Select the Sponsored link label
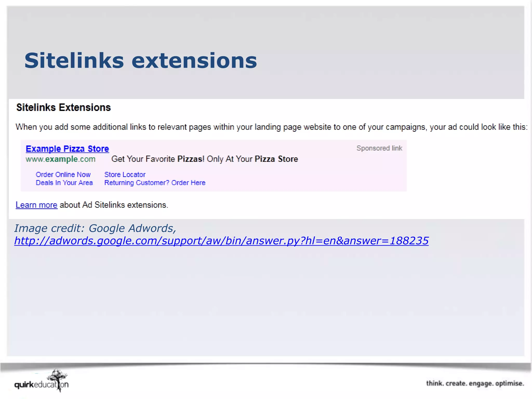The width and height of the screenshot is (532, 399). coord(379,148)
